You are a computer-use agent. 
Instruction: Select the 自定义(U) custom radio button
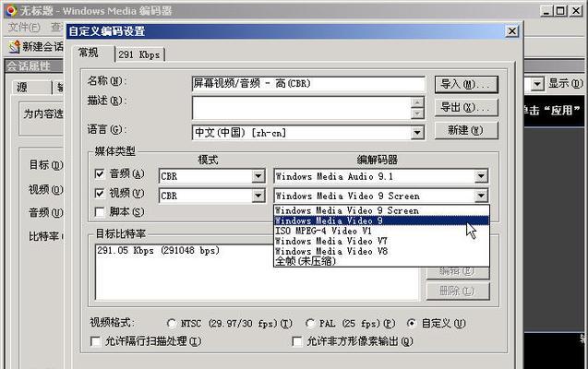412,323
